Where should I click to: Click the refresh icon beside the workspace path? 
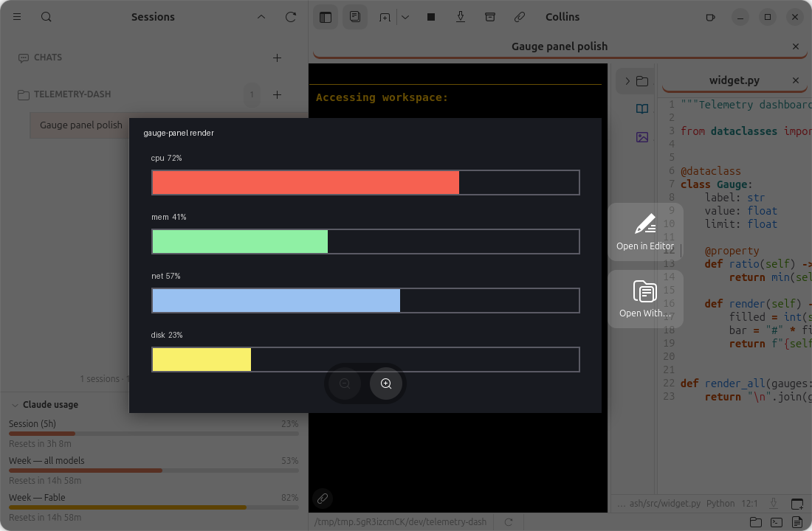coord(509,522)
